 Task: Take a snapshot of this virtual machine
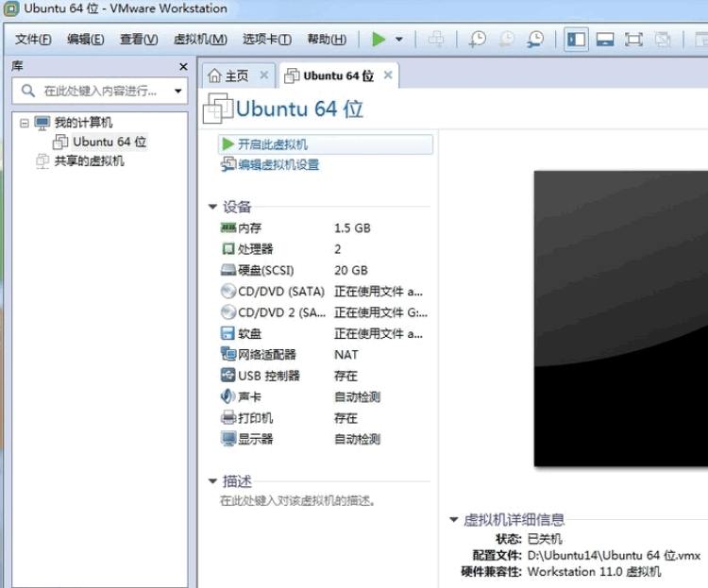(x=478, y=39)
